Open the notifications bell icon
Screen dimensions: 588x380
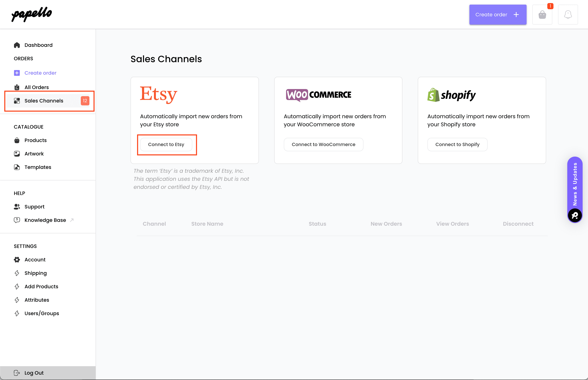click(568, 15)
